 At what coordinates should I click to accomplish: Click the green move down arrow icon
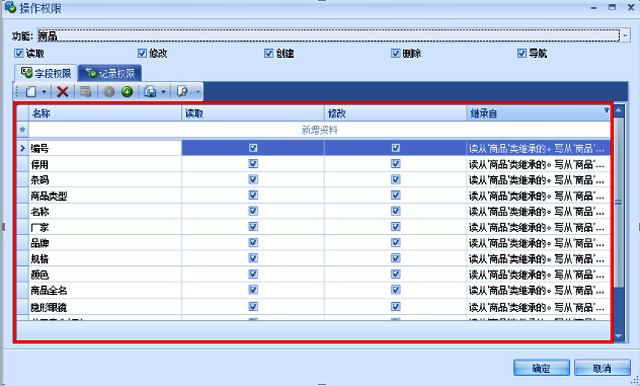point(127,92)
